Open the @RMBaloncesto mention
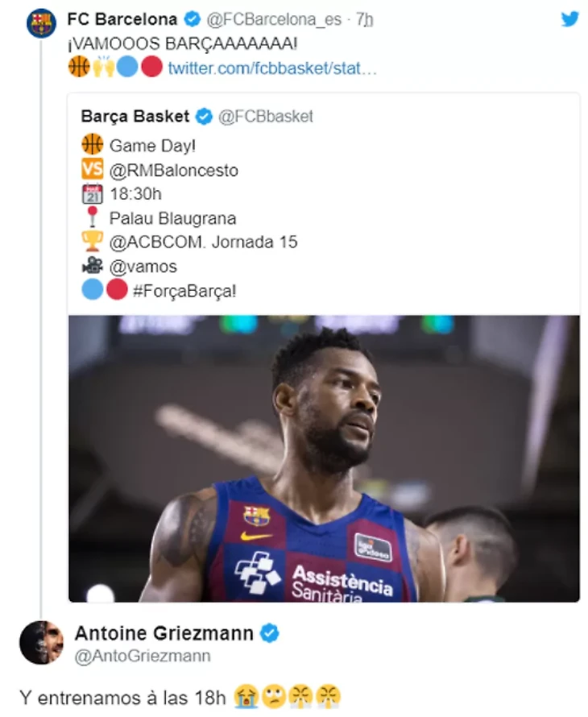The width and height of the screenshot is (588, 717). 173,170
